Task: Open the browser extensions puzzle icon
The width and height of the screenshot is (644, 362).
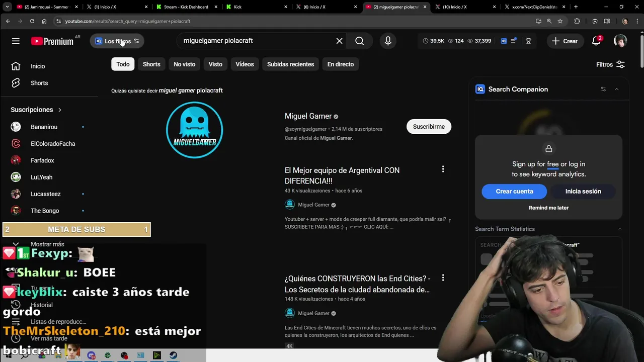Action: [x=577, y=21]
